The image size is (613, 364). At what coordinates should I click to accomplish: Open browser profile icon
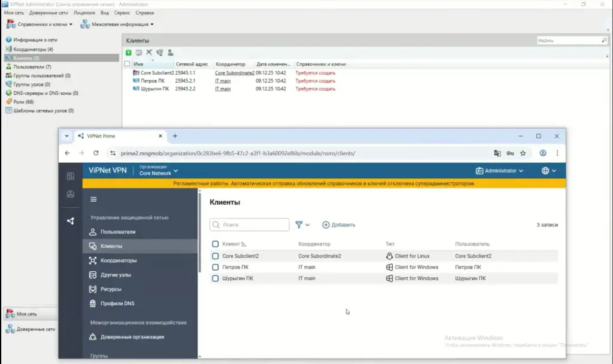click(x=542, y=153)
